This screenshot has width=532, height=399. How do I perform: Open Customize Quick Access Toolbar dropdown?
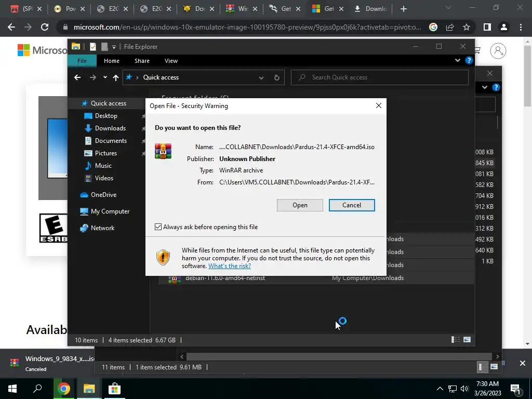coord(114,47)
